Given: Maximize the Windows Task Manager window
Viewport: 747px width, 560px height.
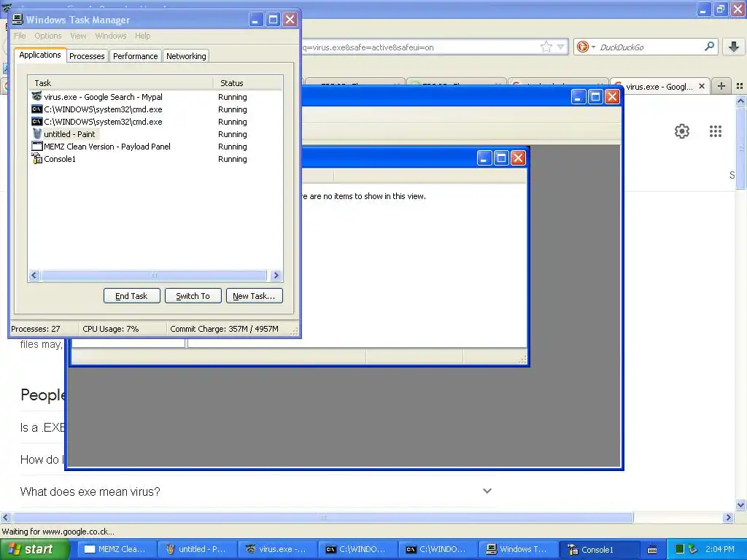Looking at the screenshot, I should click(273, 20).
